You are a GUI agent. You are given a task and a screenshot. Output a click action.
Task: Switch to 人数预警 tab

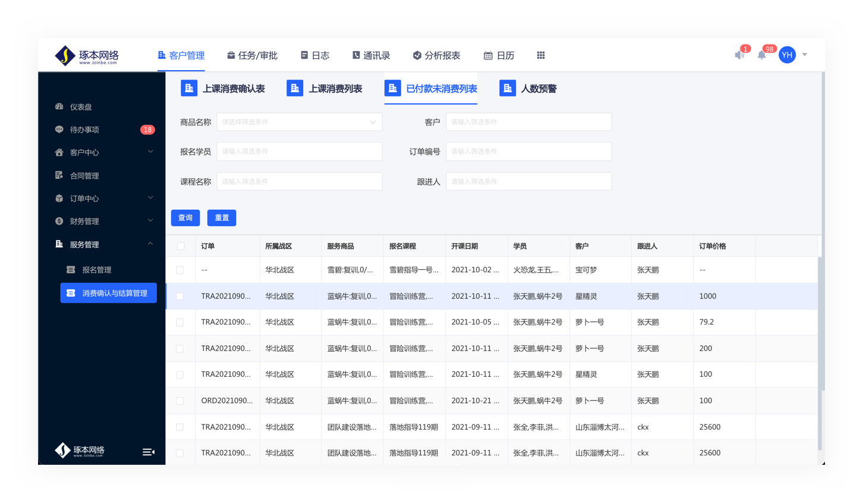tap(528, 89)
